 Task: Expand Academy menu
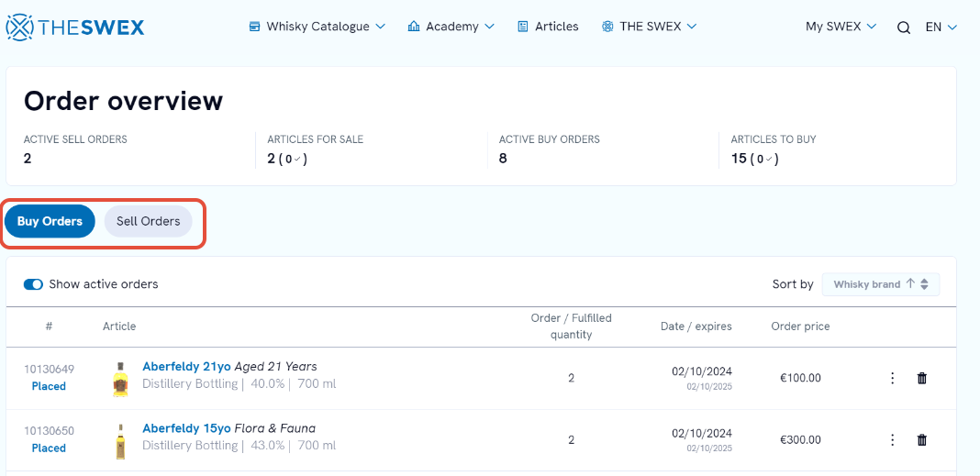(451, 27)
